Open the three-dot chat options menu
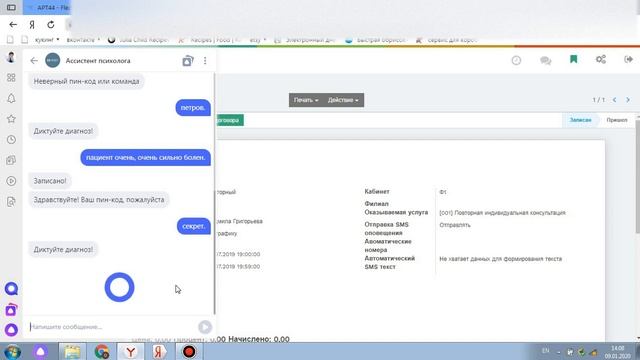The width and height of the screenshot is (640, 360). [x=205, y=61]
